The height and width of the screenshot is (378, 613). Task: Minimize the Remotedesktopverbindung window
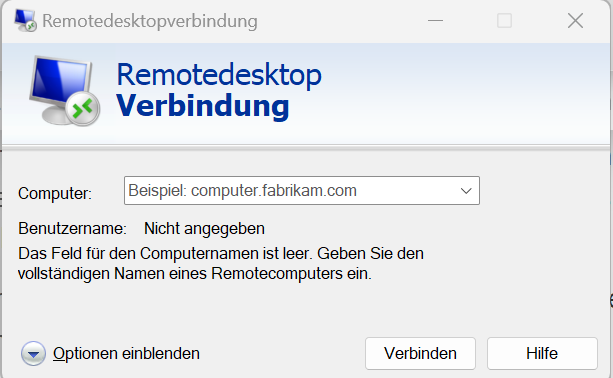(436, 20)
